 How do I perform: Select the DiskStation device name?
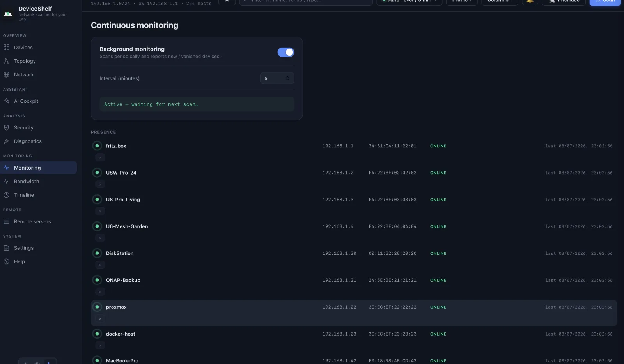[120, 253]
